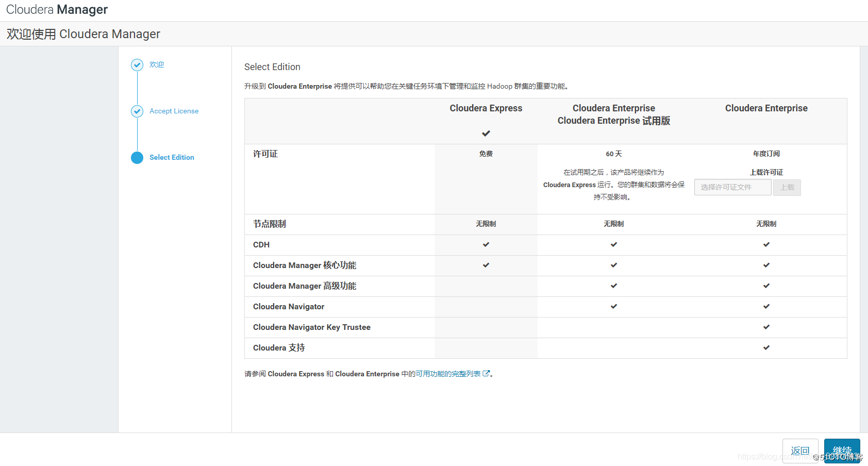Click the Cloudera Navigator Key Trustee label
The width and height of the screenshot is (868, 466).
(312, 327)
